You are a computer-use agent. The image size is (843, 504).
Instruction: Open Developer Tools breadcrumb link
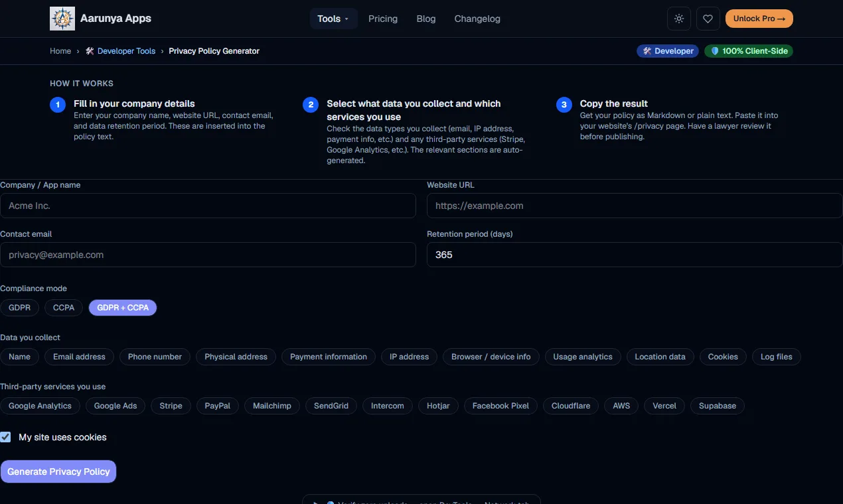[121, 51]
